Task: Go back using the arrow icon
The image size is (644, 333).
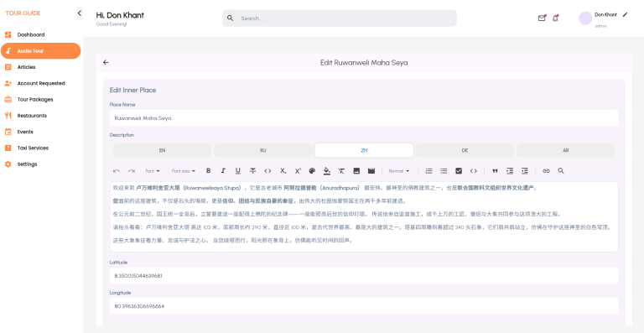Action: tap(106, 62)
